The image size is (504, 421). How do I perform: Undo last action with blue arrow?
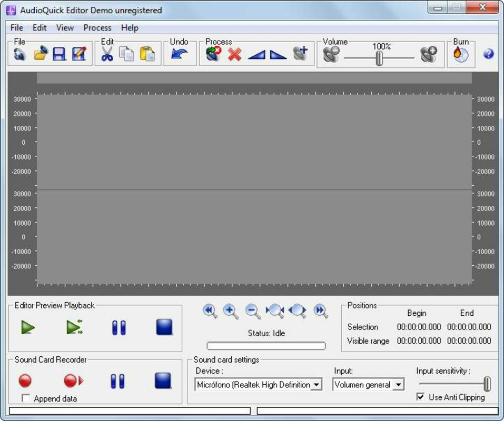click(180, 54)
